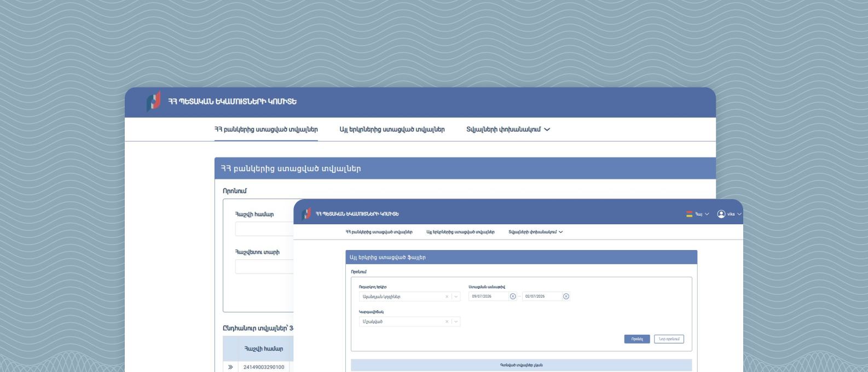Expand Տվյալների փոխանակում menu in the front window
Viewport: 868px width, 372px height.
click(536, 232)
